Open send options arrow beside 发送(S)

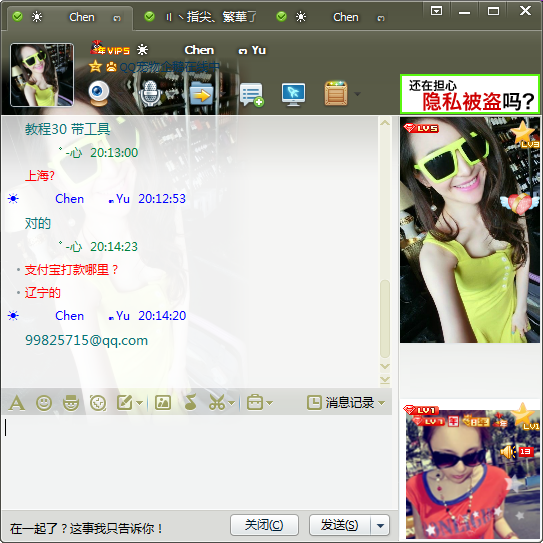(380, 526)
